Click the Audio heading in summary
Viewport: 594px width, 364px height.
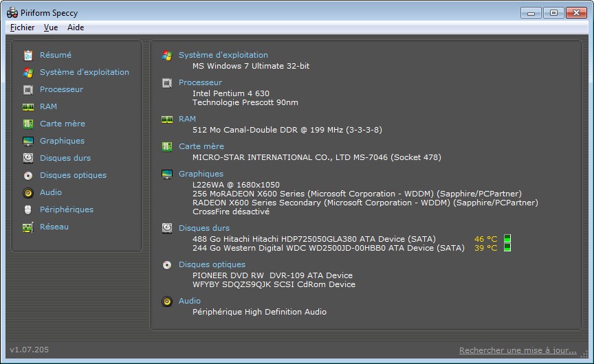pos(190,301)
